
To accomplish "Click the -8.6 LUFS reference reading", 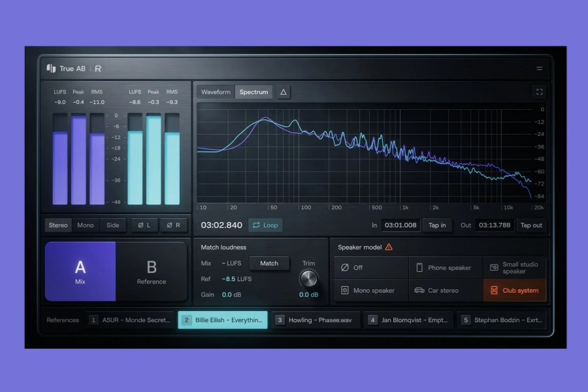I will coord(135,102).
